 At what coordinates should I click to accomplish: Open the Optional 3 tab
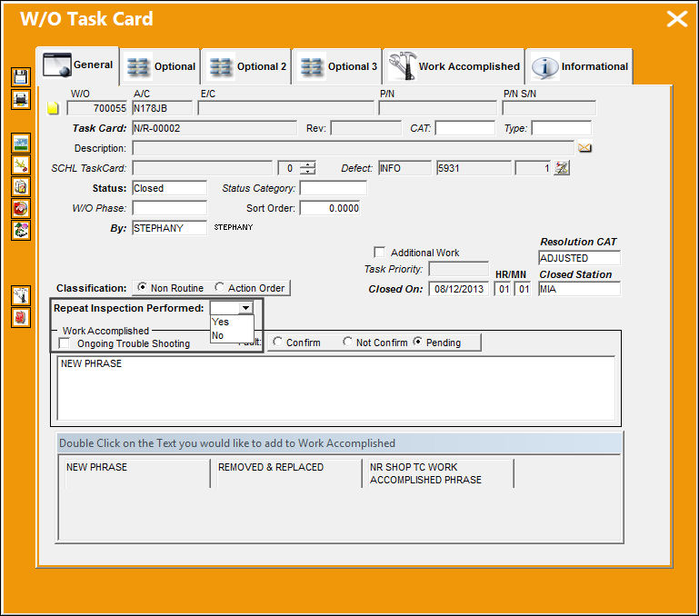[x=337, y=66]
